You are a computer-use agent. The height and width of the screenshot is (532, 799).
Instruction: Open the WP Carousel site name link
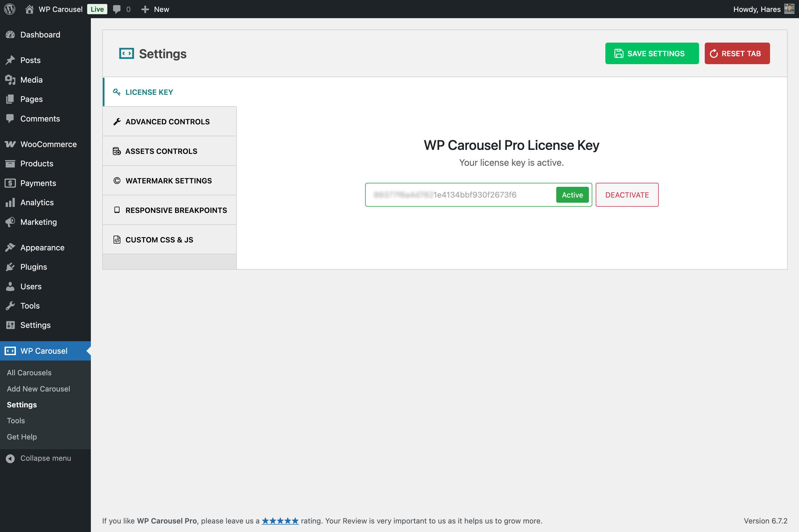point(60,9)
